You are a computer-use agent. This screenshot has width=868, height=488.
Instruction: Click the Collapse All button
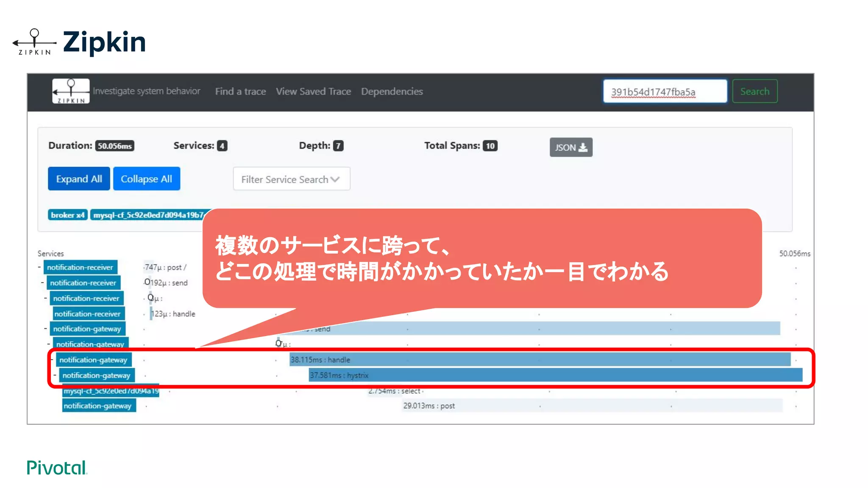coord(146,179)
